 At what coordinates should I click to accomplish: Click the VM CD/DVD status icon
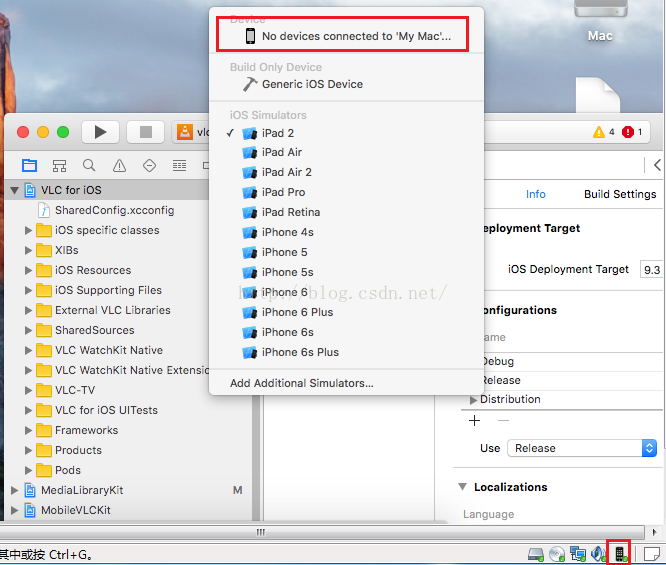[557, 554]
